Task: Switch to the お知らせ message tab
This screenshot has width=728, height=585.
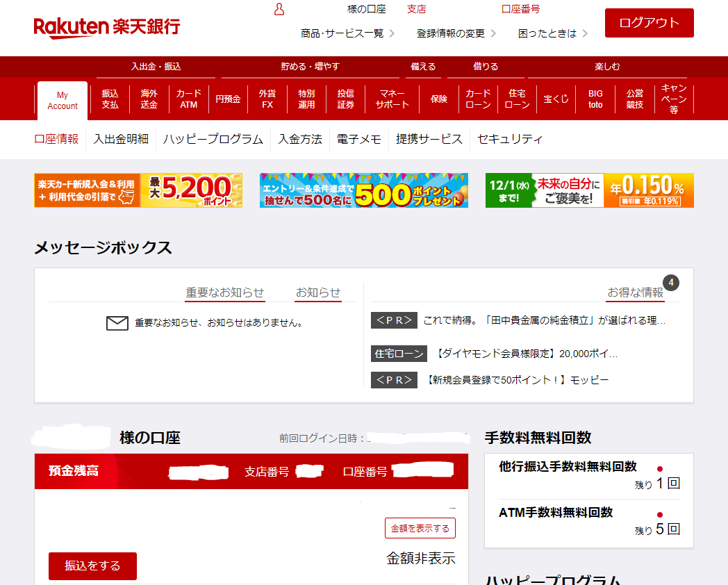Action: [x=318, y=293]
